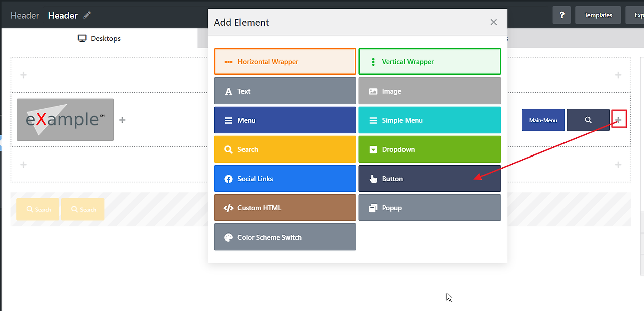Select the first faded Search element
Image resolution: width=644 pixels, height=311 pixels.
tap(38, 209)
